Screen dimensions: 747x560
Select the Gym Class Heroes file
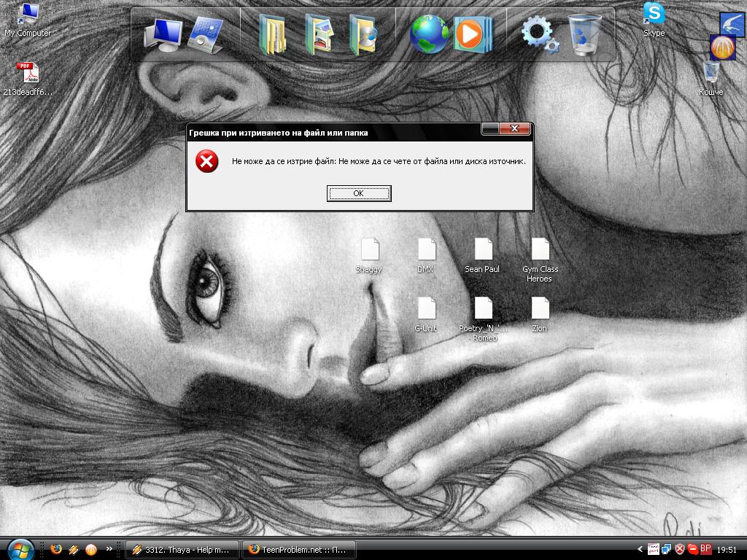point(540,260)
